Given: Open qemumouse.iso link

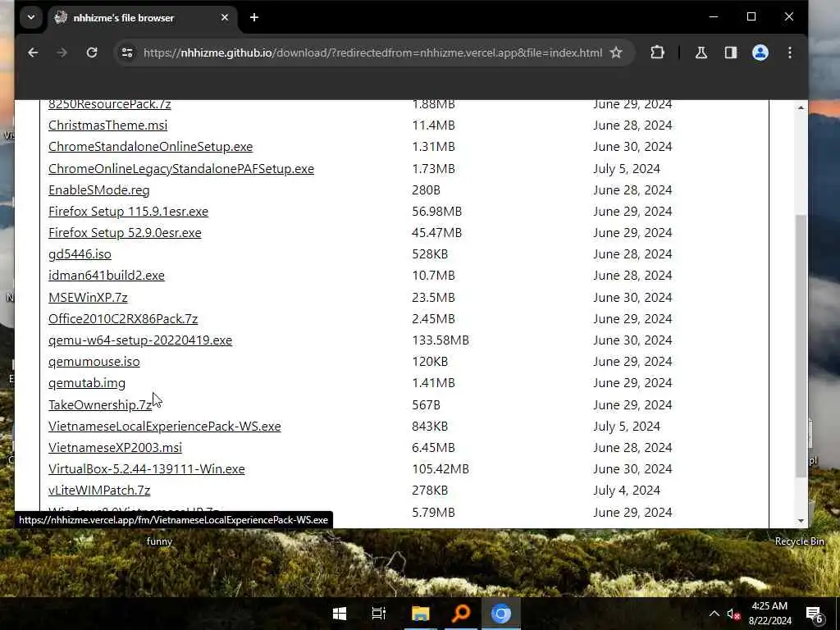Looking at the screenshot, I should [x=94, y=362].
